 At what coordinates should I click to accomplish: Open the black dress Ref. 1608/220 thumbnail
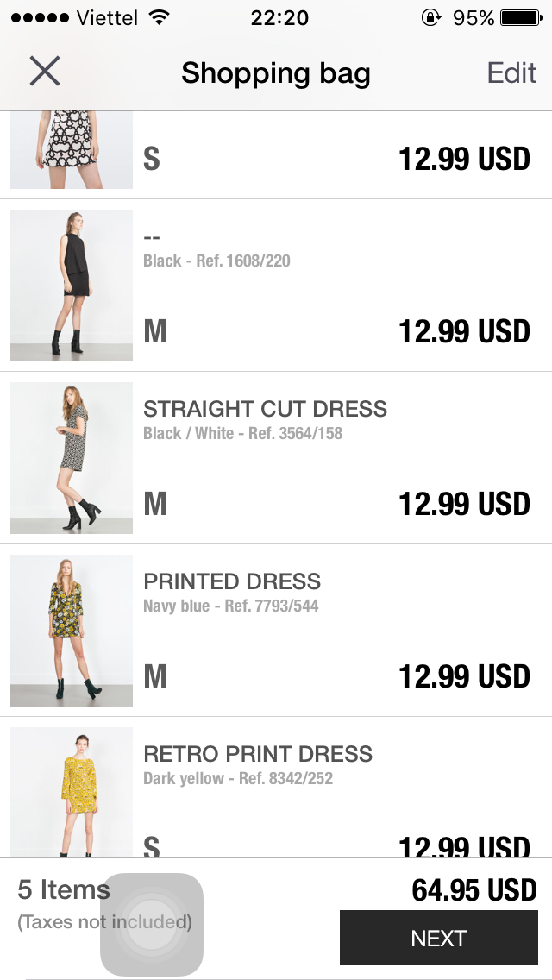72,286
